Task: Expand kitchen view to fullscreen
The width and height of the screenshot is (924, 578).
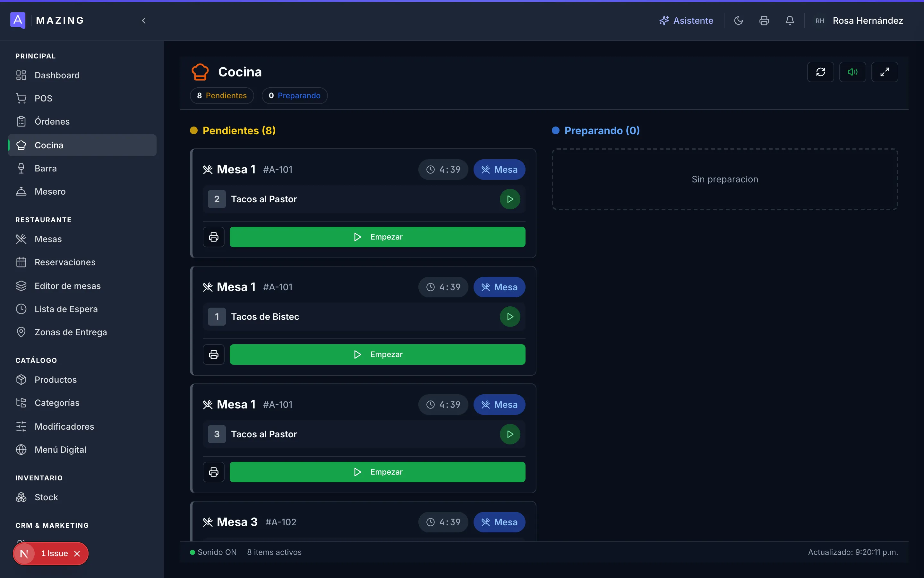Action: pyautogui.click(x=885, y=72)
